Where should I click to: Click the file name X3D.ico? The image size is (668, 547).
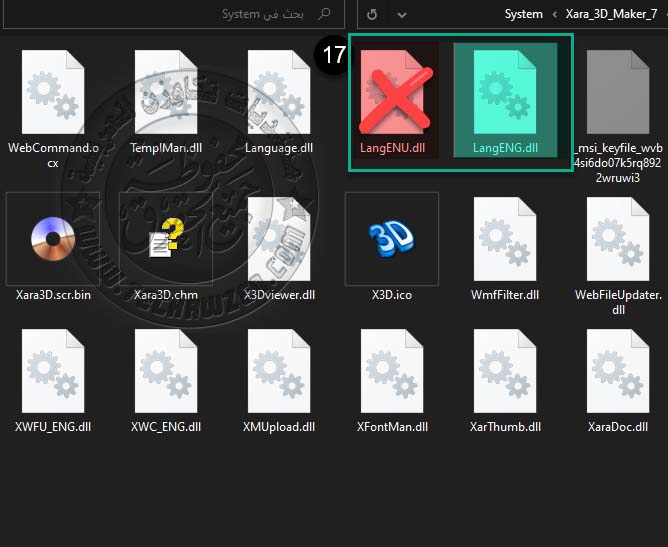tap(392, 295)
